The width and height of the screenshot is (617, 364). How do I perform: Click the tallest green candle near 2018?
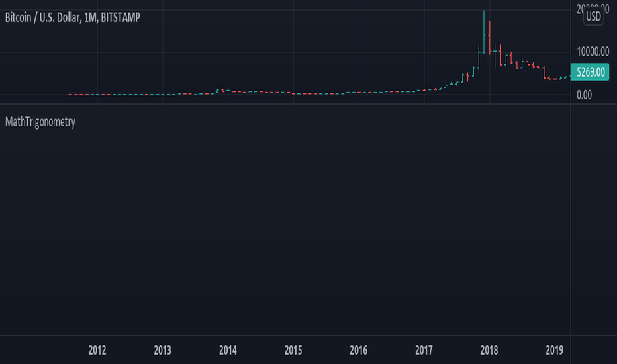[484, 32]
